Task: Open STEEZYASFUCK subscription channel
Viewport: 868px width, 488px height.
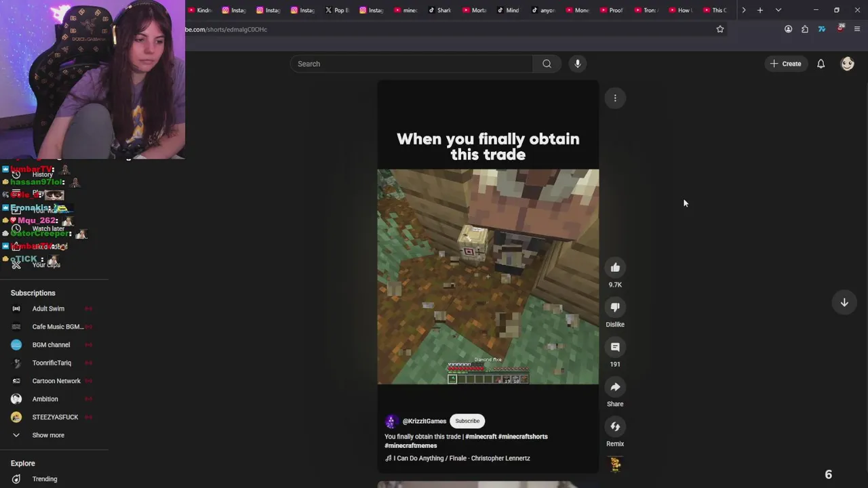Action: [x=55, y=417]
